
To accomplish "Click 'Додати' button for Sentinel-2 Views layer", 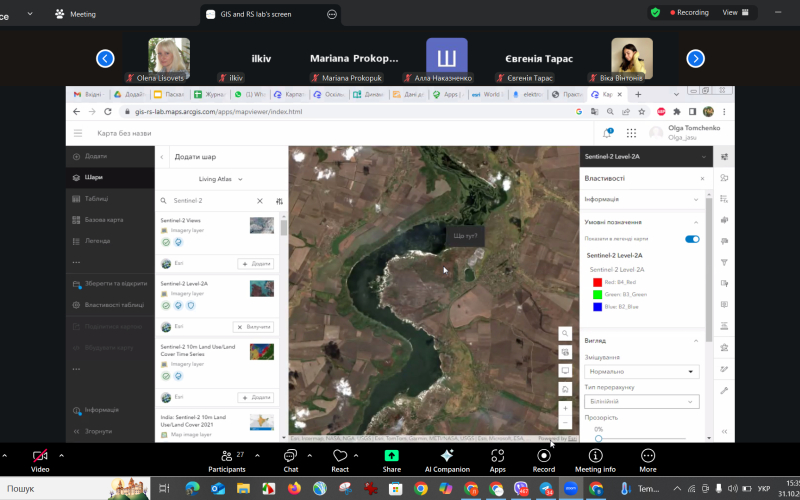I will coord(255,263).
